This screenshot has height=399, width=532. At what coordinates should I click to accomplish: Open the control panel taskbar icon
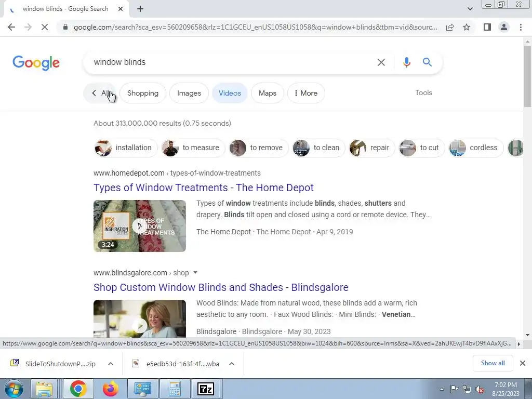(x=142, y=389)
